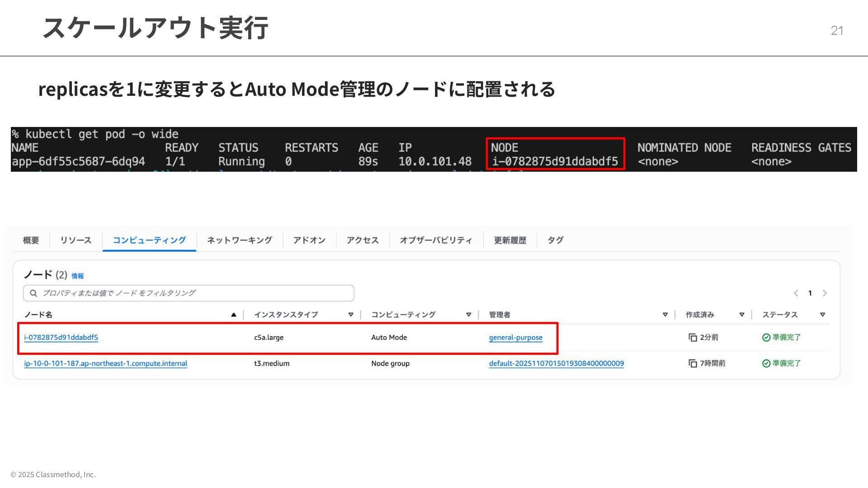Click green ready status icon for Auto Mode node
The width and height of the screenshot is (868, 488).
click(766, 338)
